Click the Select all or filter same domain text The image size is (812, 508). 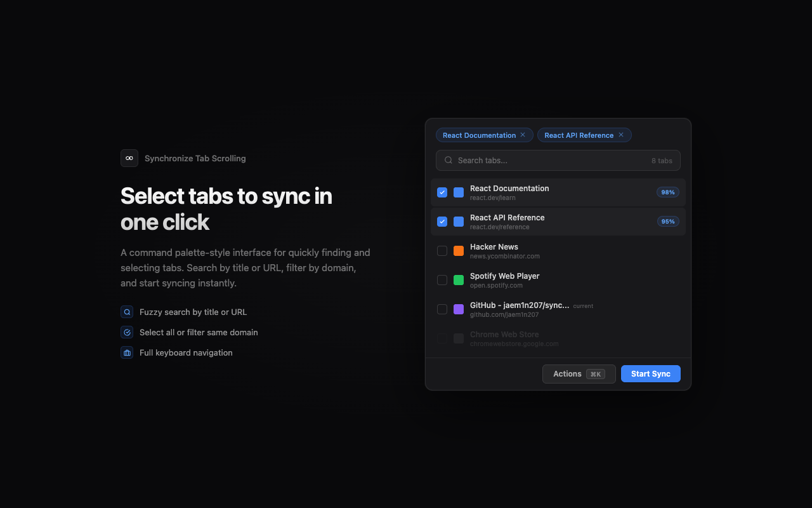(x=199, y=332)
